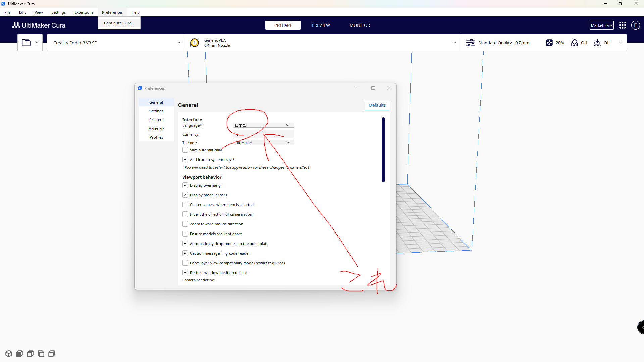The image size is (644, 362).
Task: Click the infill density icon
Action: (549, 43)
